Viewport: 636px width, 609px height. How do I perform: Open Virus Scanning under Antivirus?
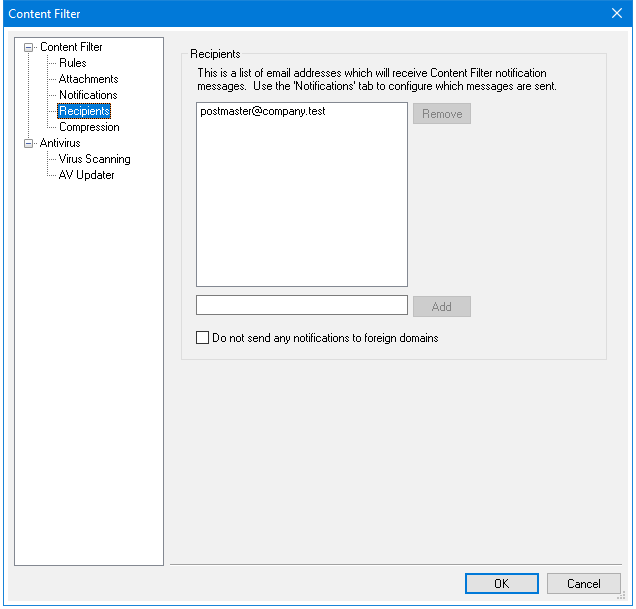[94, 159]
